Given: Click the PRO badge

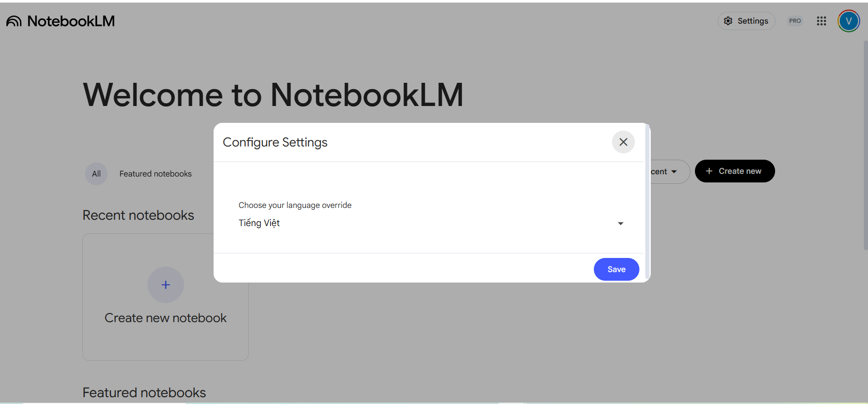Looking at the screenshot, I should coord(795,21).
